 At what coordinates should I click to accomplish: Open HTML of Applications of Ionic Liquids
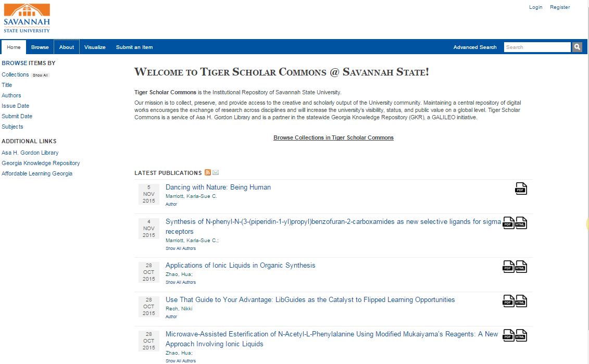tap(521, 267)
